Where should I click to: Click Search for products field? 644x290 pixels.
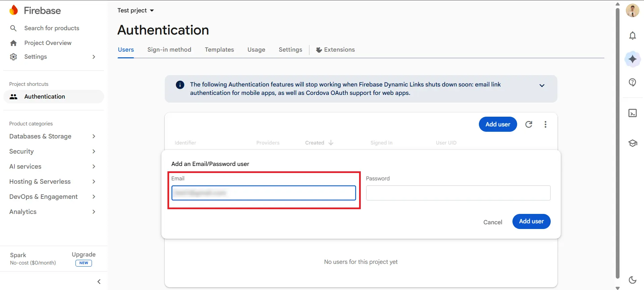click(52, 28)
